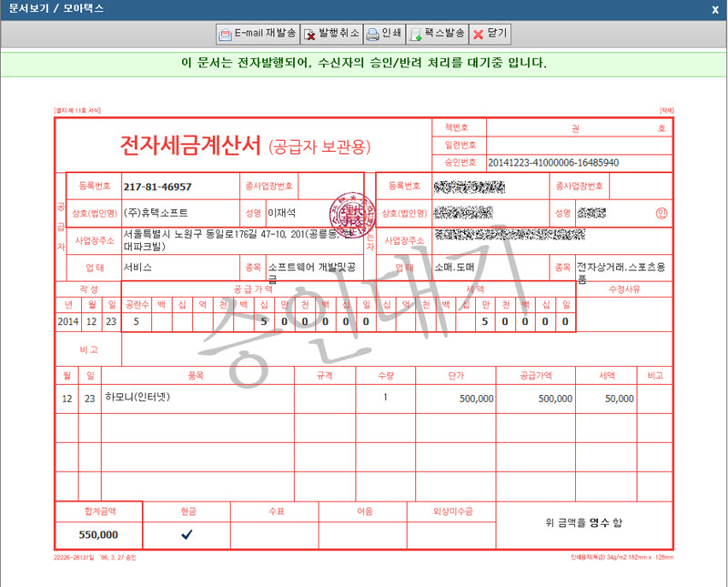Click the company name (주)휴텍소프트
This screenshot has width=728, height=587.
(156, 213)
